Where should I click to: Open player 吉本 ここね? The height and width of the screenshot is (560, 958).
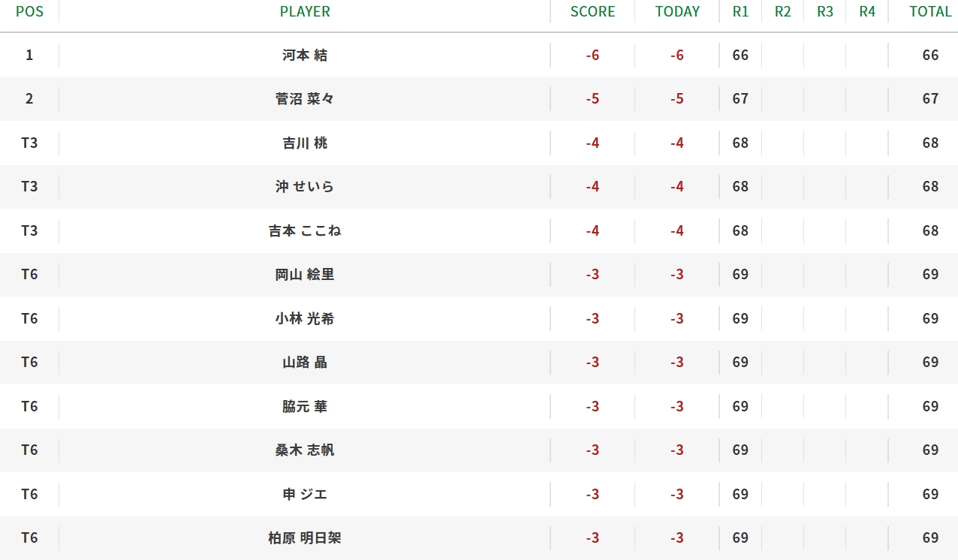tap(305, 230)
